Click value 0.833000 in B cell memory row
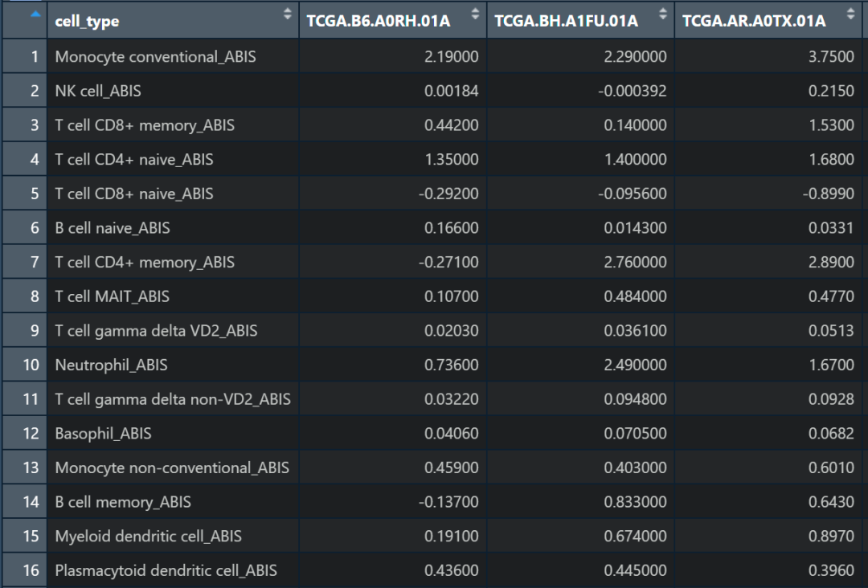This screenshot has height=588, width=868. [x=635, y=502]
